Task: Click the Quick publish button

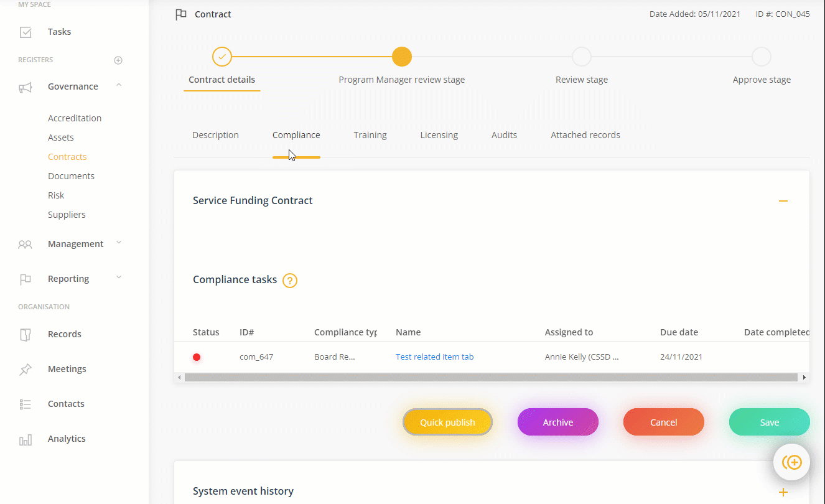Action: 447,422
